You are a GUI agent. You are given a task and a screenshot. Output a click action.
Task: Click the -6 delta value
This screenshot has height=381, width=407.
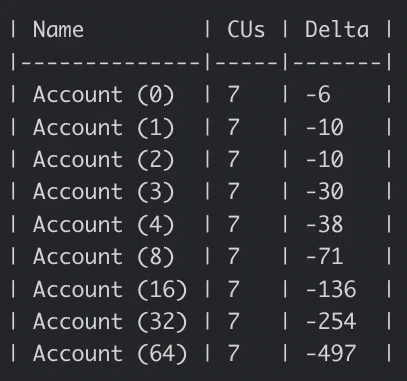(318, 95)
